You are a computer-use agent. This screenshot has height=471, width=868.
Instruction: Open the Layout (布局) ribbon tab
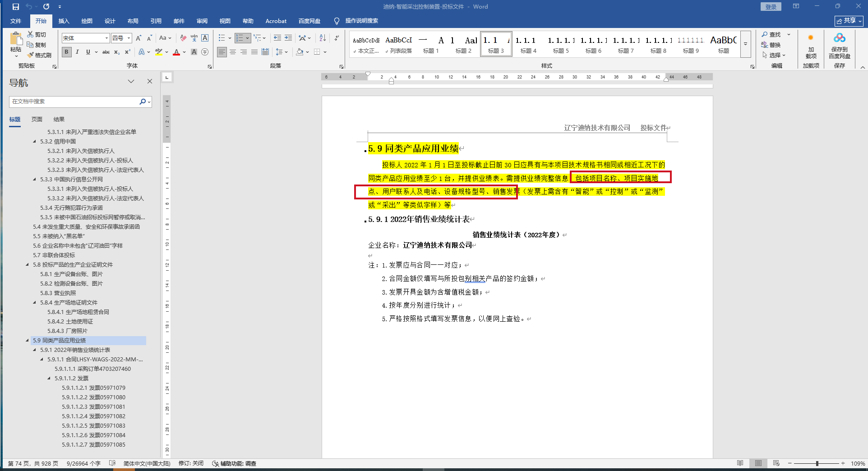[133, 21]
